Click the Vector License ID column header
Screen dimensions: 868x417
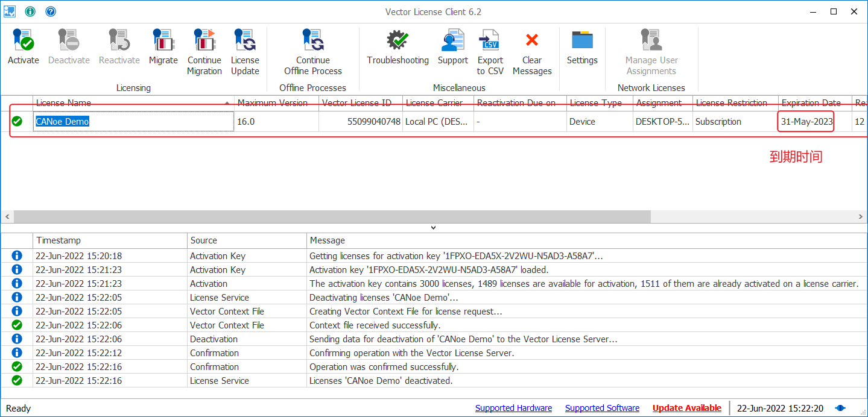[361, 103]
